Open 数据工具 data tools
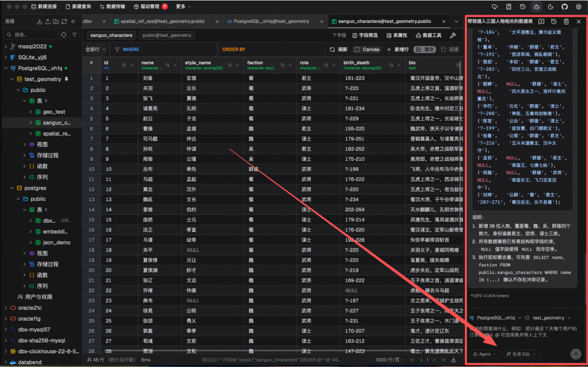 (x=428, y=35)
